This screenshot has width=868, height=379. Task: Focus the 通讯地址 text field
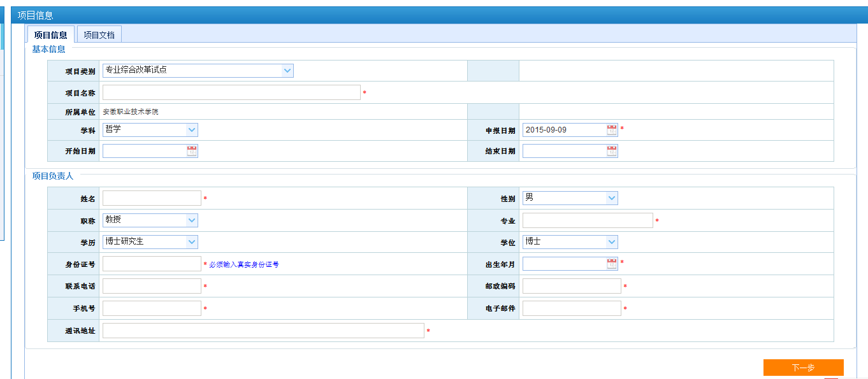[x=263, y=331]
